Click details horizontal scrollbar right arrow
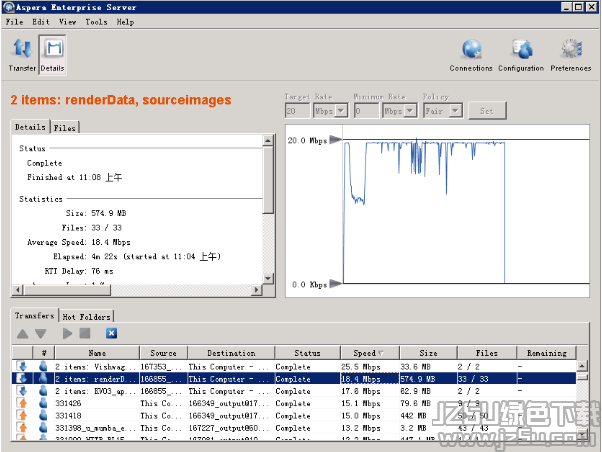This screenshot has width=602, height=452. pos(256,290)
